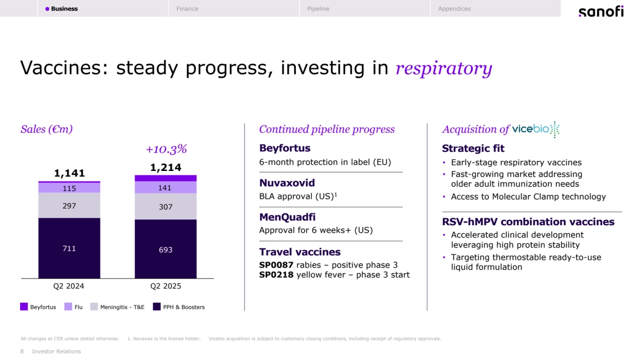
Task: Click the Access to Molecular Clamp technology bullet
Action: [528, 197]
